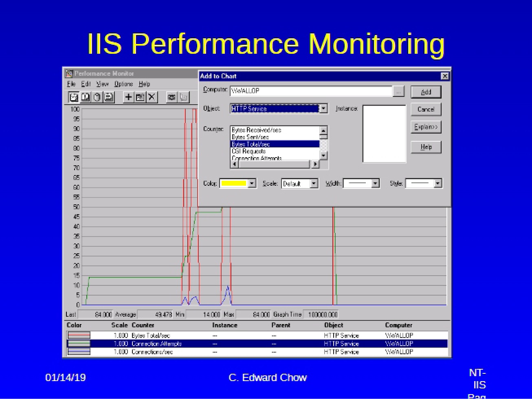This screenshot has width=532, height=399.
Task: Select the Connections/sec legend row
Action: 257,352
